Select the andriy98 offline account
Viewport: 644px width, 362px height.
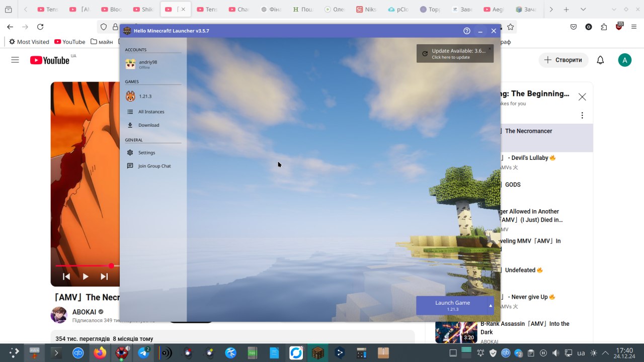pos(153,64)
